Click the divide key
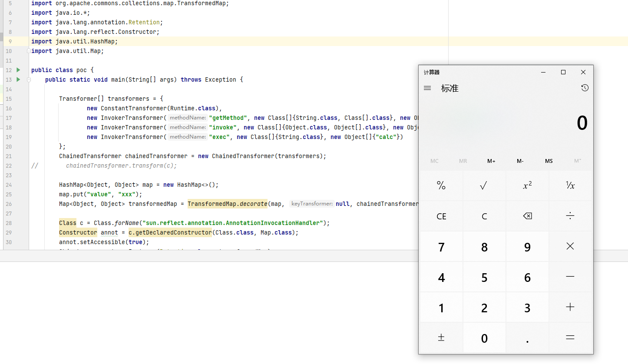 tap(570, 216)
